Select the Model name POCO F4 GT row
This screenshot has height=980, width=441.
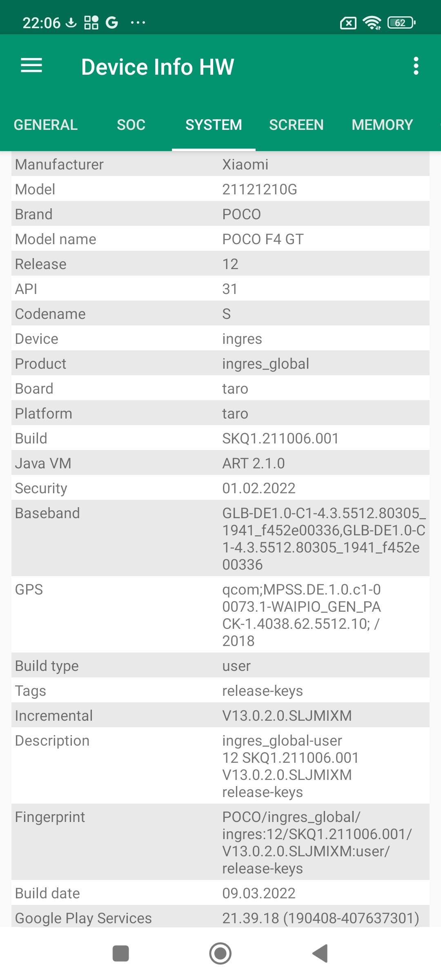220,239
